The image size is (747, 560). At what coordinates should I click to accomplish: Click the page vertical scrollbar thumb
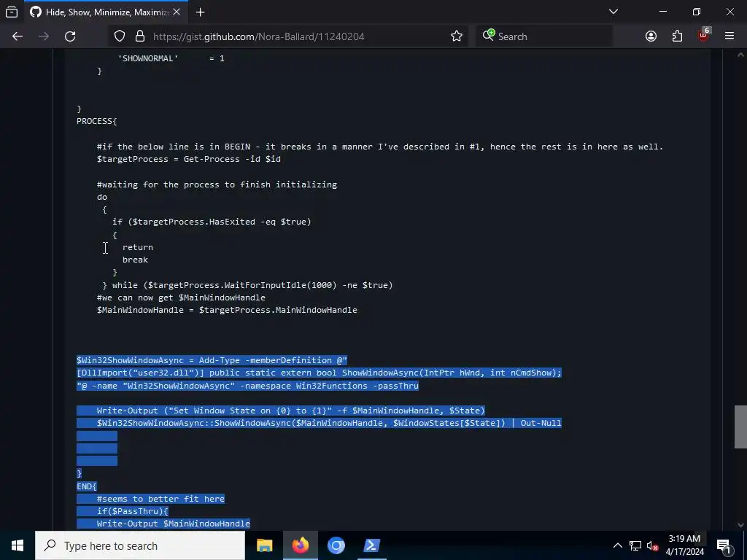(x=740, y=427)
